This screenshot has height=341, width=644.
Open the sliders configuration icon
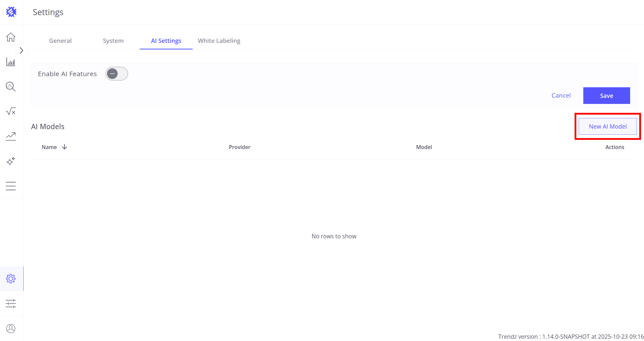coord(11,303)
